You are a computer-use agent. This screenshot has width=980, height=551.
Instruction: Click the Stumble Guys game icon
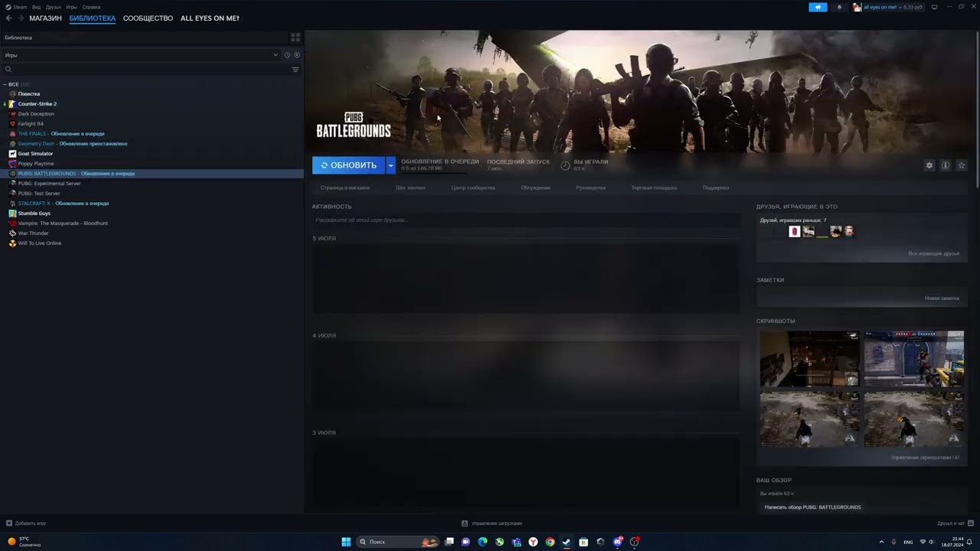pos(12,214)
